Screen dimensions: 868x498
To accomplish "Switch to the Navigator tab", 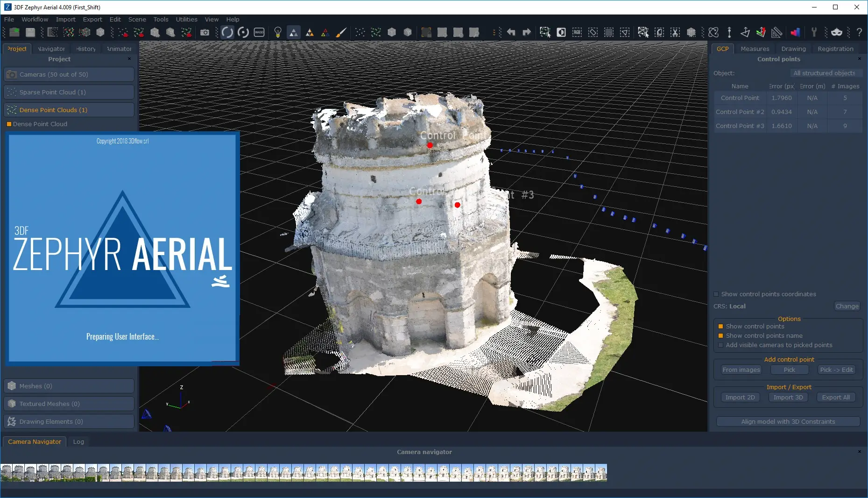I will coord(51,49).
